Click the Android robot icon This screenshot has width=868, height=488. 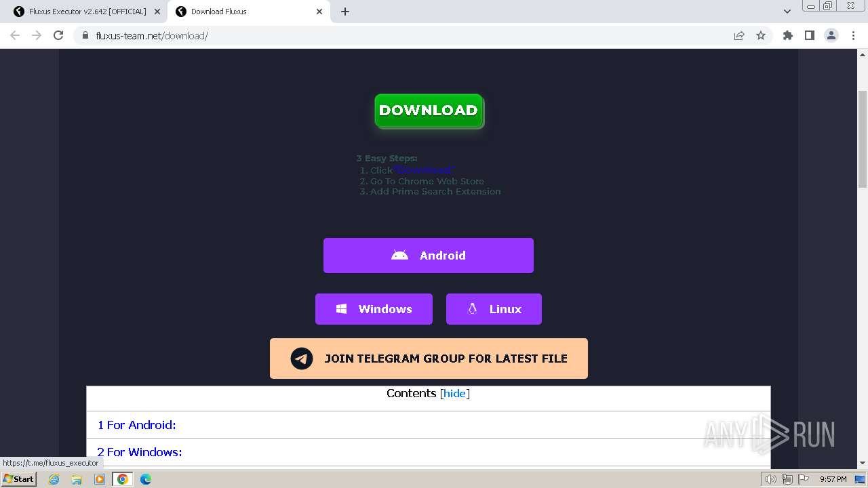pos(399,256)
